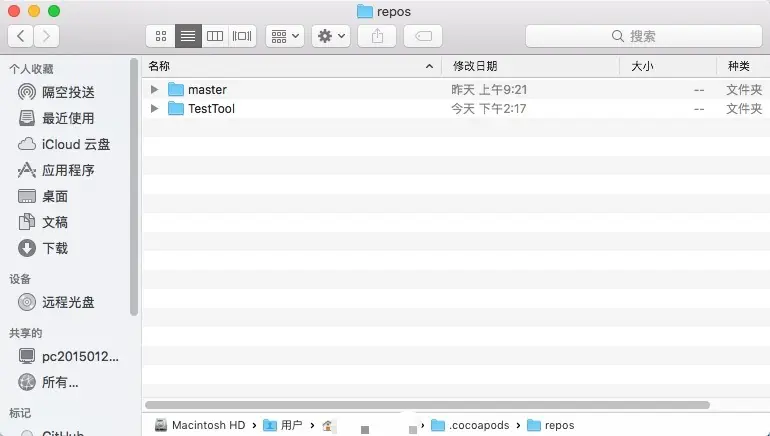Click the yellow minimize window button
The height and width of the screenshot is (436, 770).
click(x=34, y=11)
